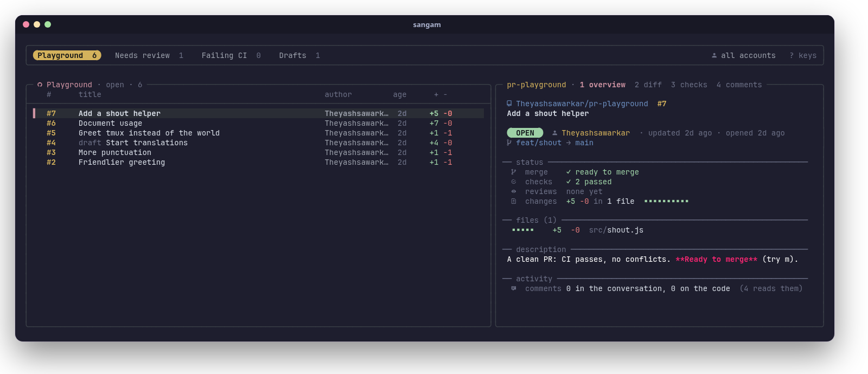This screenshot has width=868, height=374.
Task: Click the Ready to merge description text
Action: click(x=716, y=259)
